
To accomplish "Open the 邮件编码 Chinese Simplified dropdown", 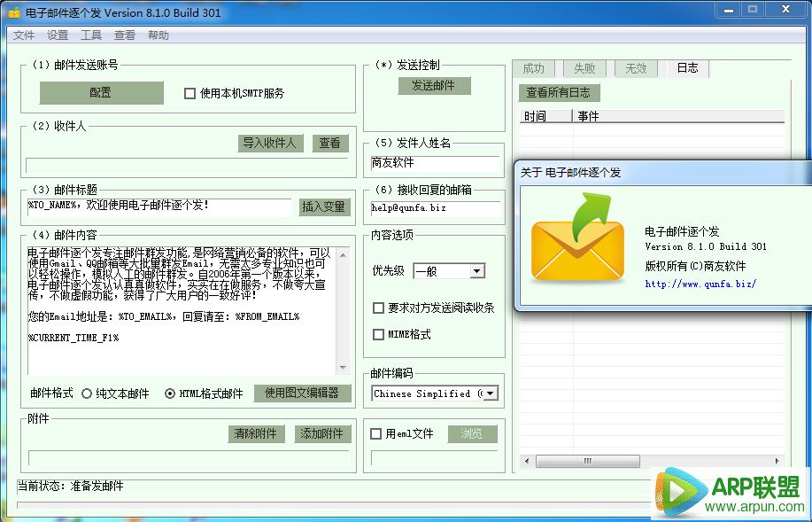I will click(435, 393).
